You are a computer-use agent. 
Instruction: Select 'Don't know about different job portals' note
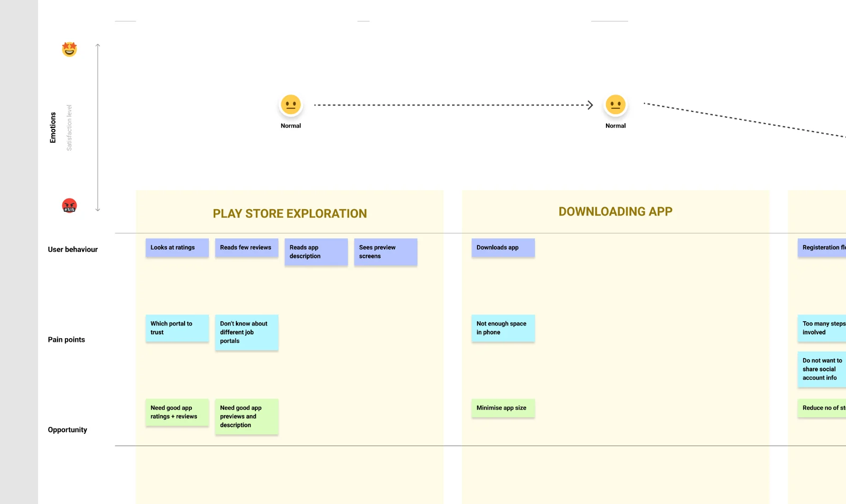click(x=246, y=332)
